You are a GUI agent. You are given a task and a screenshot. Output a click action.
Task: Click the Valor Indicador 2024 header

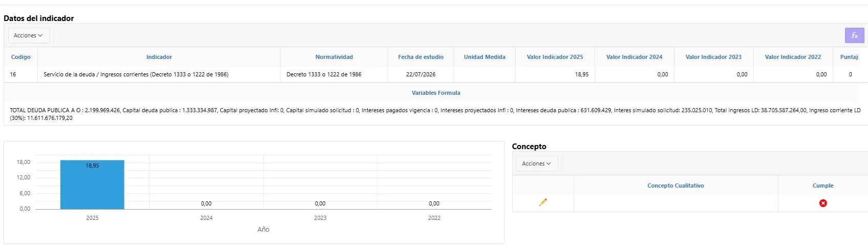(634, 57)
